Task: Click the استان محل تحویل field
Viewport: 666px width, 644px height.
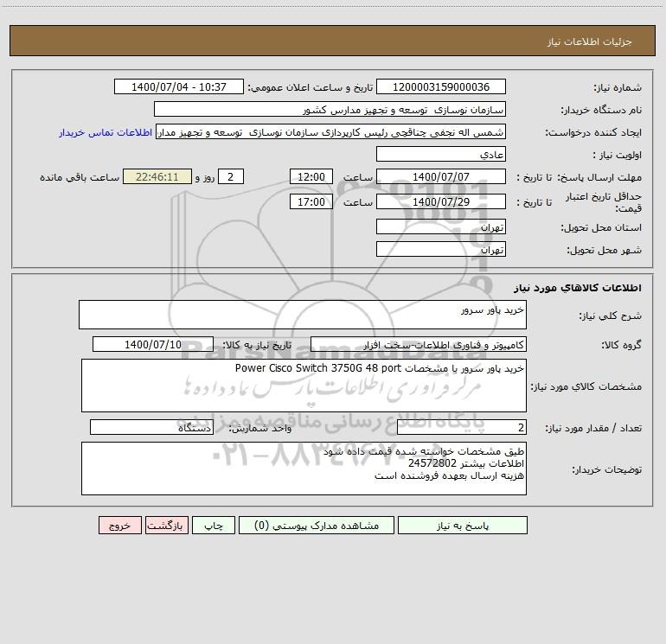Action: (441, 226)
